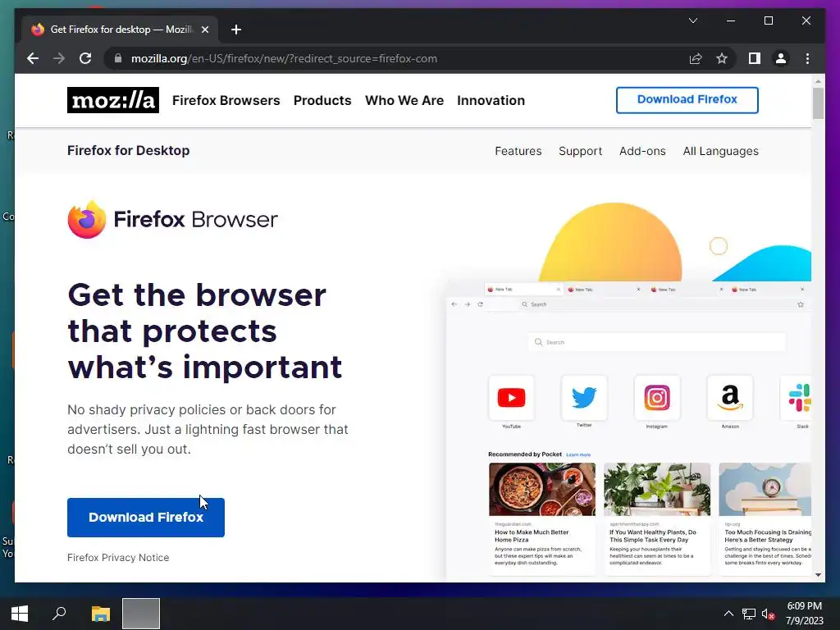Click the header Download Firefox button
The height and width of the screenshot is (630, 840).
[x=687, y=100]
